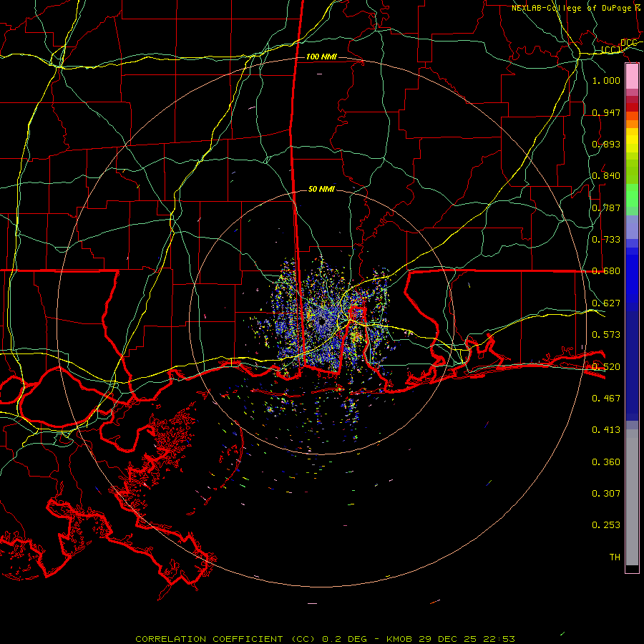This screenshot has height=644, width=644.
Task: Click the 0.467 legend value
Action: tap(606, 398)
